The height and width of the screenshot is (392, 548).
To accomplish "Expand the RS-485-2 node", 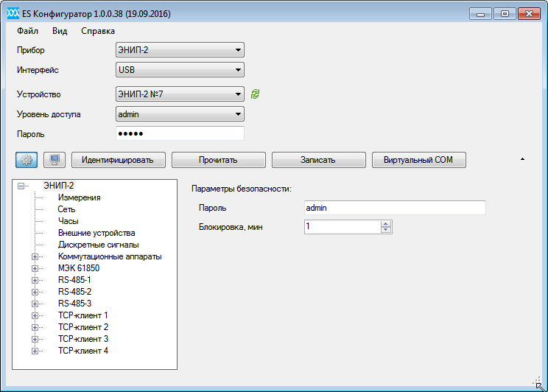I will [35, 292].
